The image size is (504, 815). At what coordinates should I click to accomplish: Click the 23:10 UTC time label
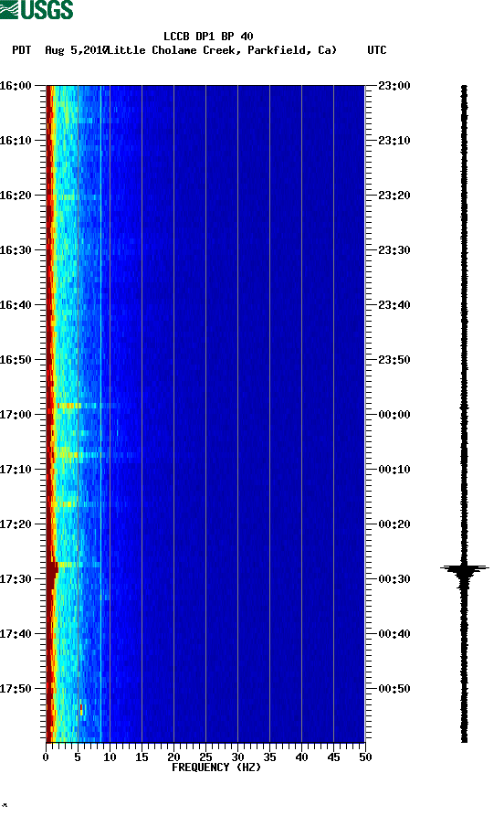394,141
